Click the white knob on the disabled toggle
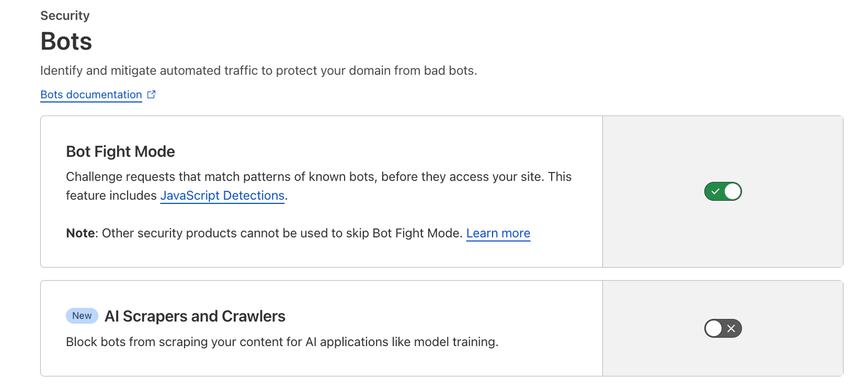Screen dimensions: 868x390 pyautogui.click(x=714, y=328)
